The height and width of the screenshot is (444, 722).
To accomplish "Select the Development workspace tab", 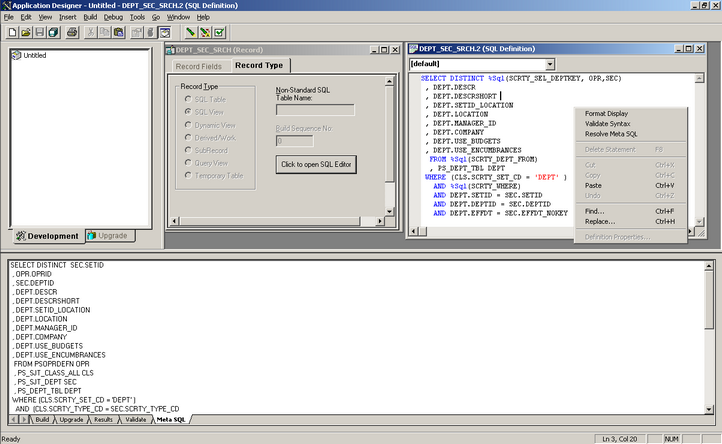I will [47, 236].
